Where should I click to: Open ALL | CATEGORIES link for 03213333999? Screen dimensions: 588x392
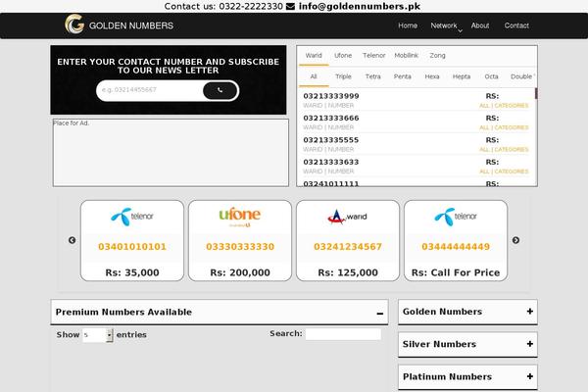point(504,106)
